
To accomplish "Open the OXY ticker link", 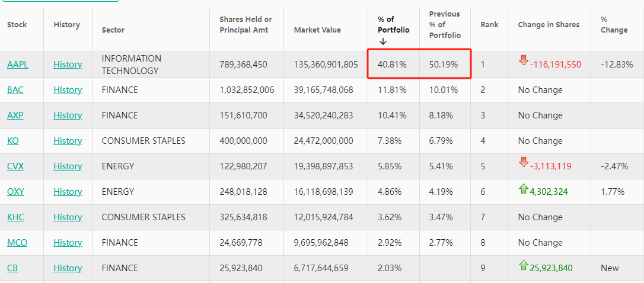I will 15,192.
